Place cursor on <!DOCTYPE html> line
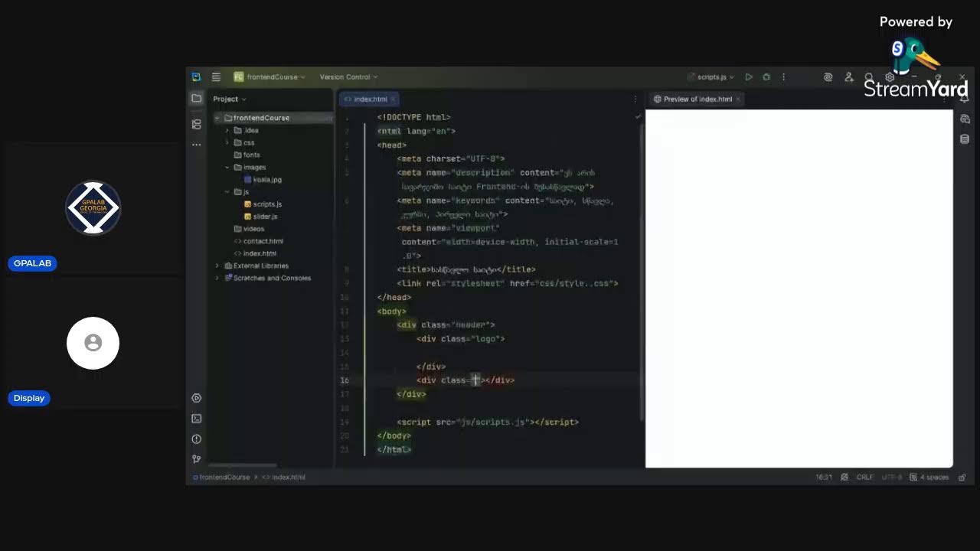Viewport: 980px width, 551px height. tap(413, 117)
